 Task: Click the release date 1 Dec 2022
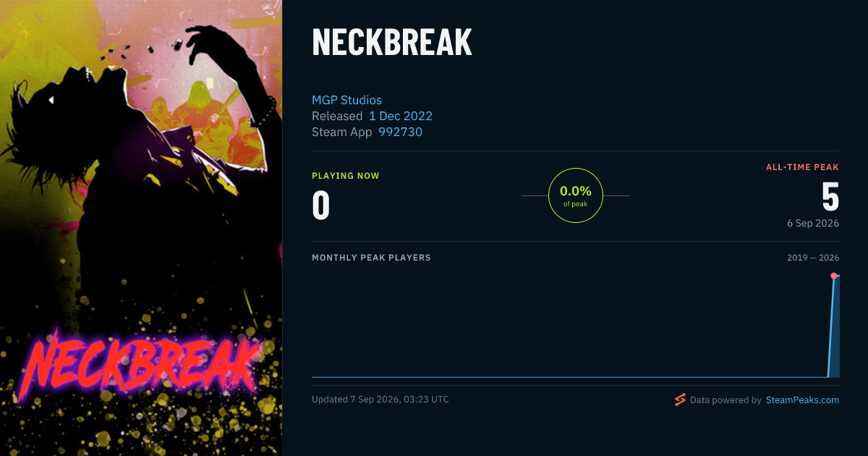click(x=401, y=116)
